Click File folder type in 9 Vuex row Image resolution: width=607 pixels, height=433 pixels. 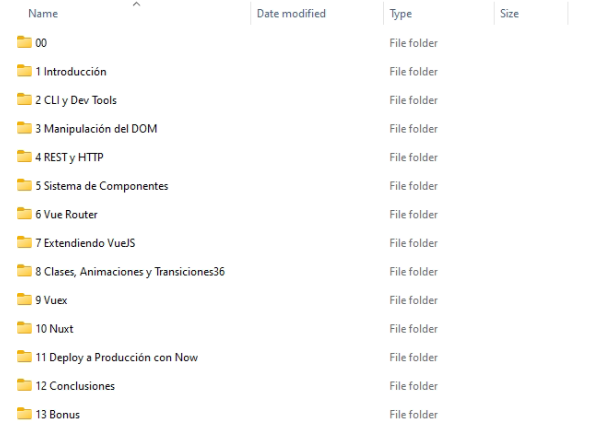(413, 300)
